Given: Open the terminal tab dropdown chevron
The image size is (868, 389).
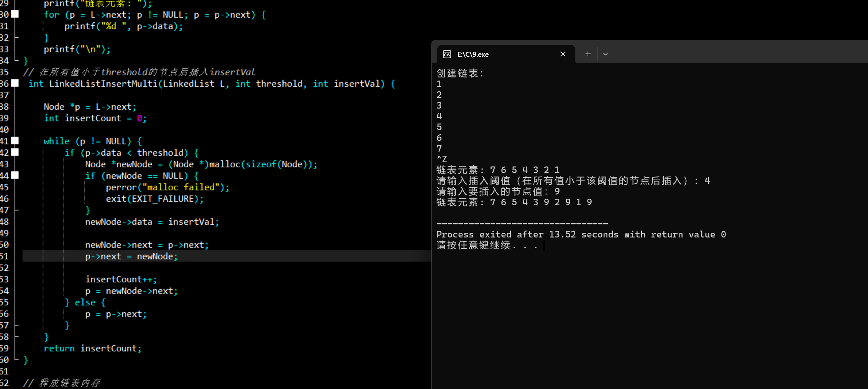Looking at the screenshot, I should (605, 54).
